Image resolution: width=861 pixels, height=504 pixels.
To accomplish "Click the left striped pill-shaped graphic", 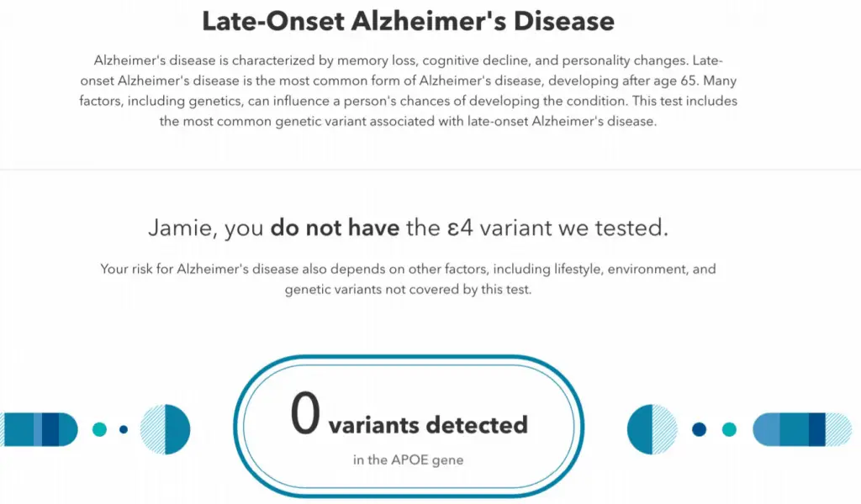I will click(39, 429).
